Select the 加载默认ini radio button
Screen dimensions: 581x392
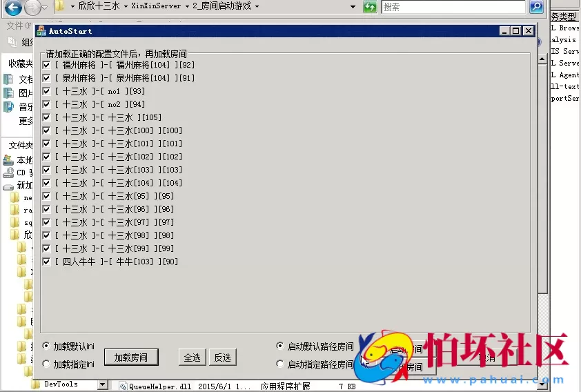click(46, 346)
